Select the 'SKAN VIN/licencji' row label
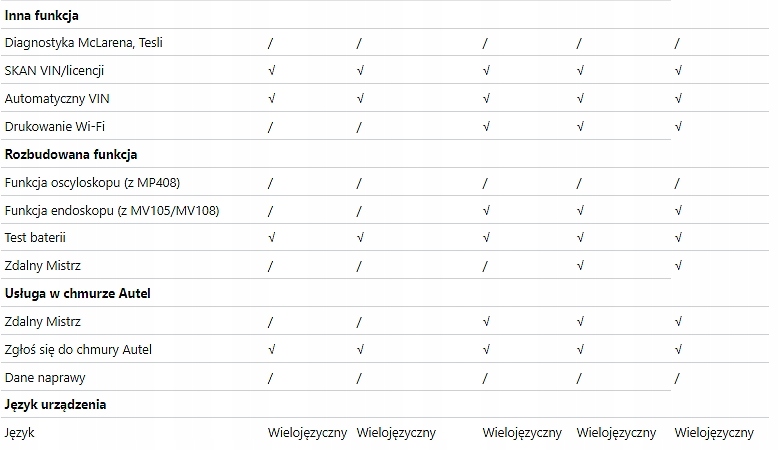This screenshot has width=779, height=450. 55,71
